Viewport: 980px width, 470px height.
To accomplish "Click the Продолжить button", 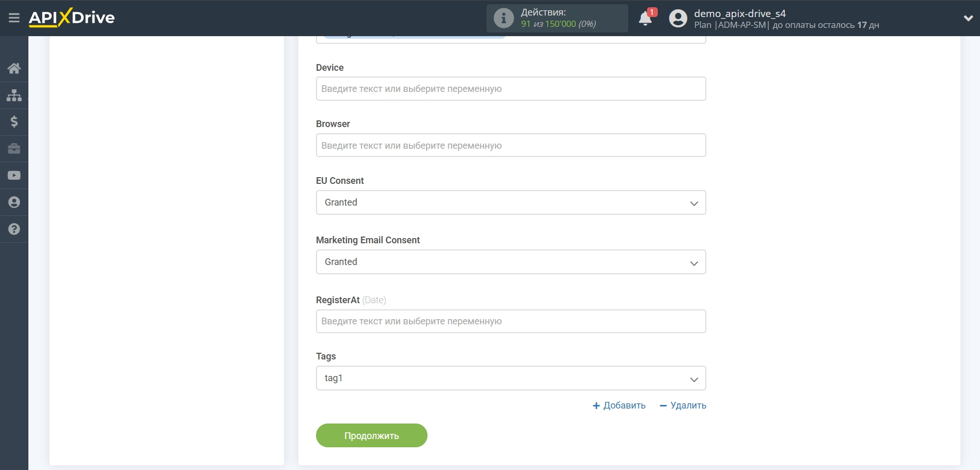I will click(x=371, y=435).
